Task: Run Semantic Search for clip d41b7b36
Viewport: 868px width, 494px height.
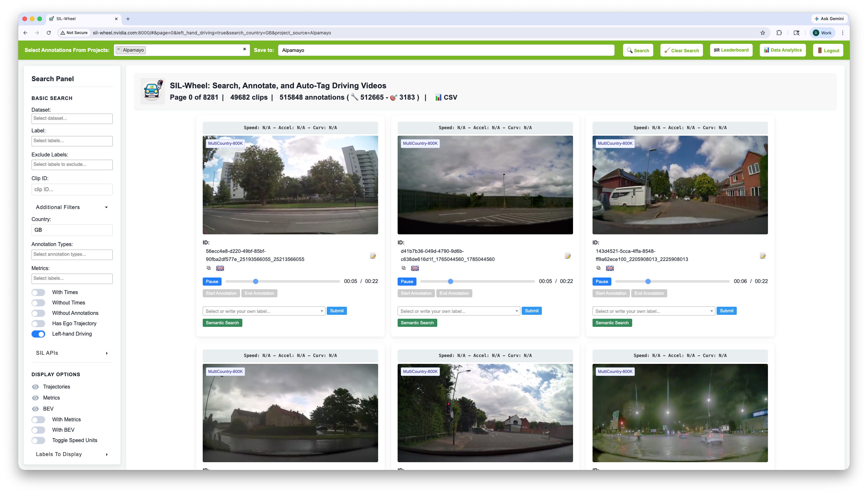Action: pos(417,323)
